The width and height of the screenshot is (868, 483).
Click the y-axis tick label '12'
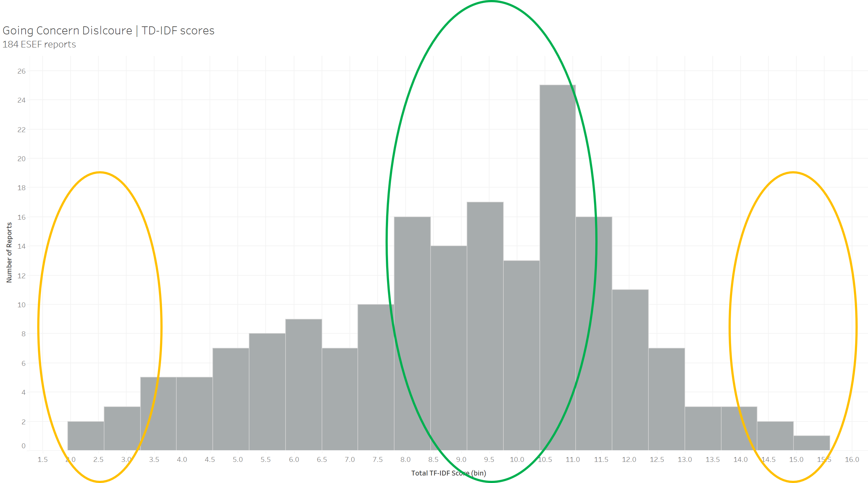pos(22,276)
